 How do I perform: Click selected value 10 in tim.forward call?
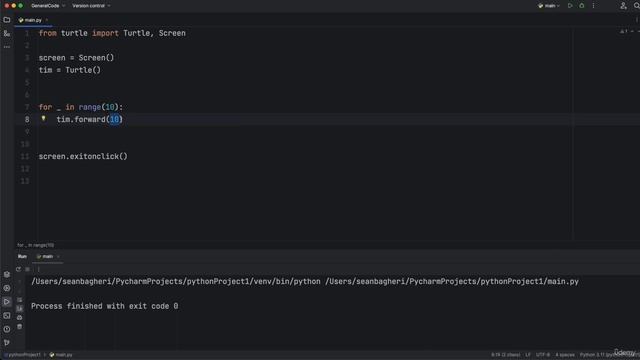[114, 119]
